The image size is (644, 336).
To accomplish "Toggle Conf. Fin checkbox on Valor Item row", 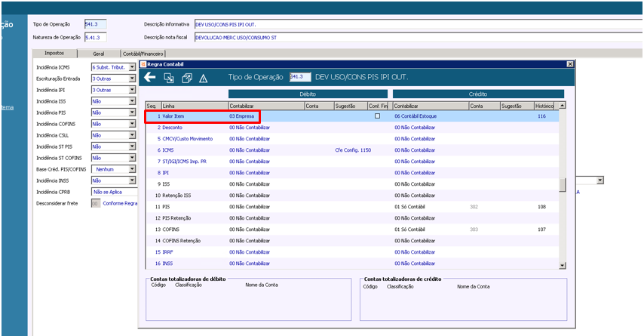I will tap(377, 116).
